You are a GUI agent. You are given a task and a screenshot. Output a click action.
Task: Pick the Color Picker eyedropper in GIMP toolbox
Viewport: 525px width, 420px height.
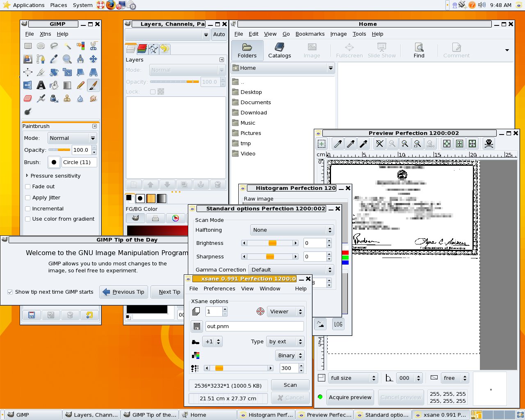[x=54, y=59]
